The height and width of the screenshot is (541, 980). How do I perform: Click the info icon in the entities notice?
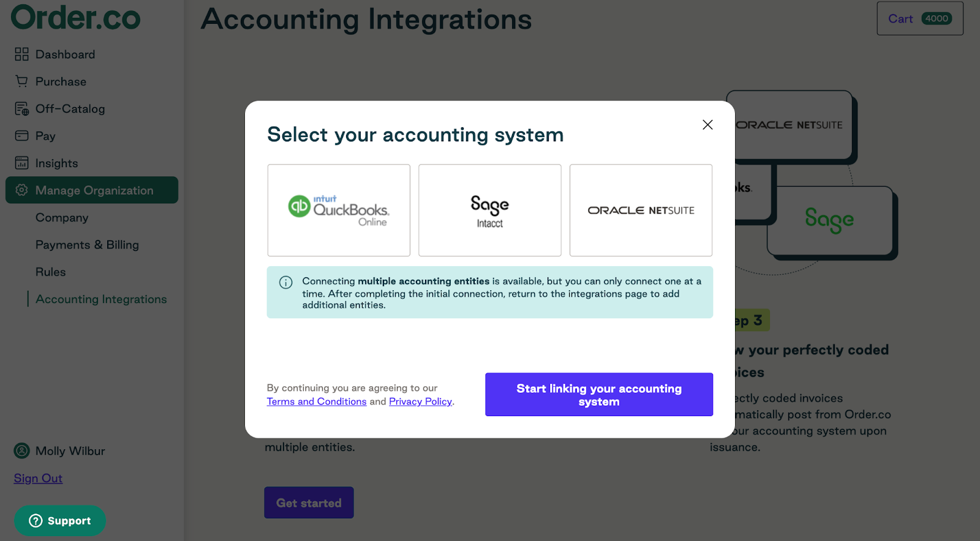point(285,282)
